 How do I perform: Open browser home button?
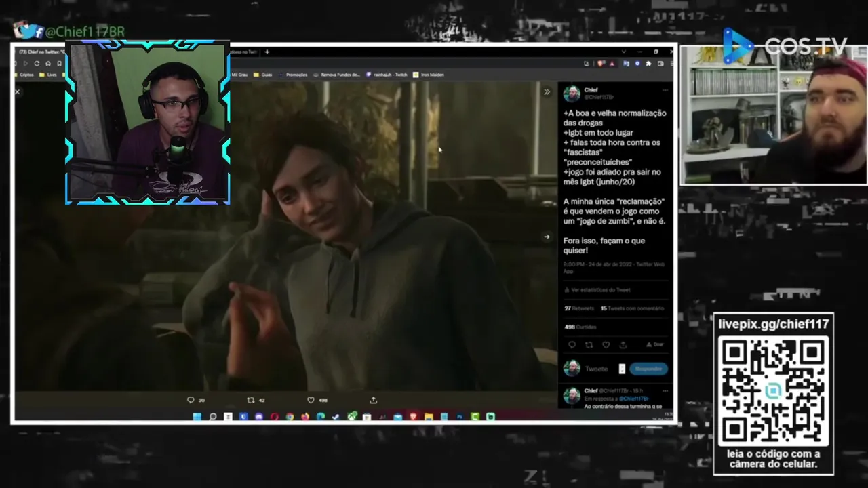pyautogui.click(x=48, y=63)
